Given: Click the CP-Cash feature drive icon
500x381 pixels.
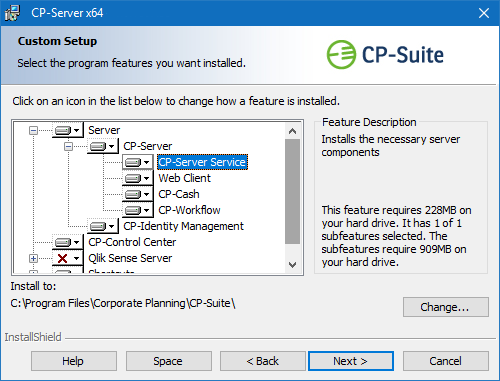Looking at the screenshot, I should 138,194.
